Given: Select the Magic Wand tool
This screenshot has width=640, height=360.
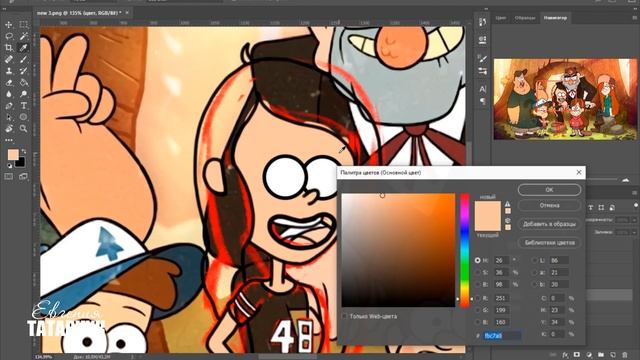Looking at the screenshot, I should (23, 36).
